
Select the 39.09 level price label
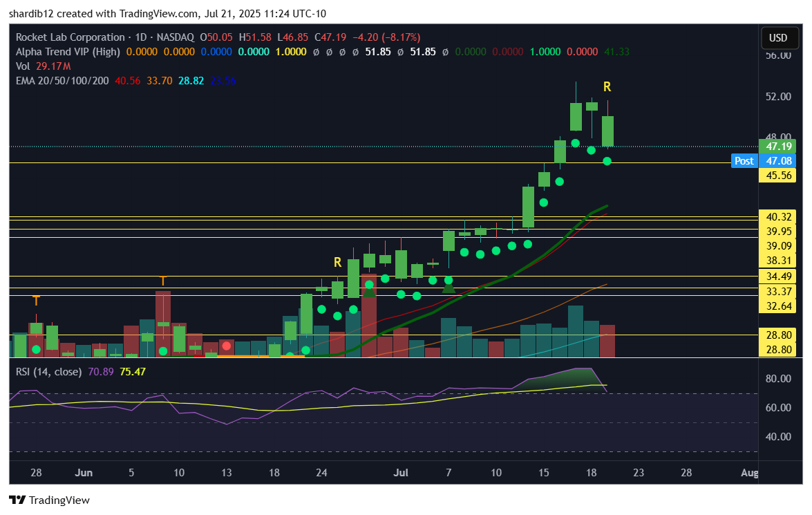coord(778,245)
